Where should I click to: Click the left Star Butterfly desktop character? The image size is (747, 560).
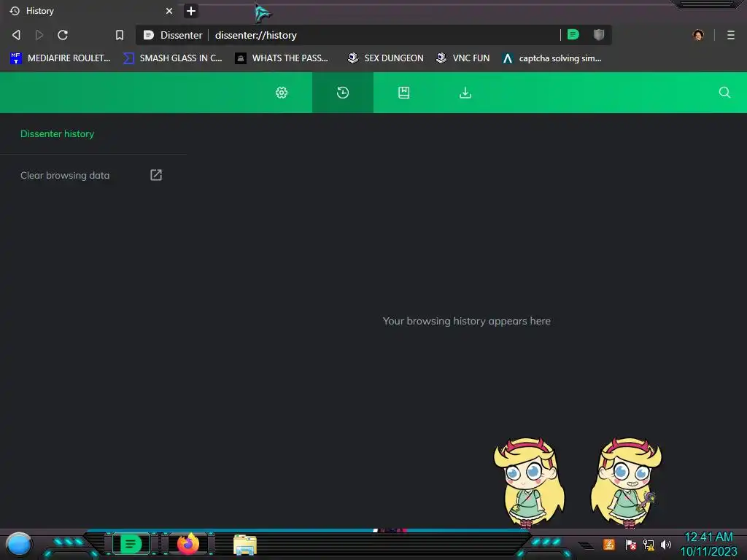(528, 483)
